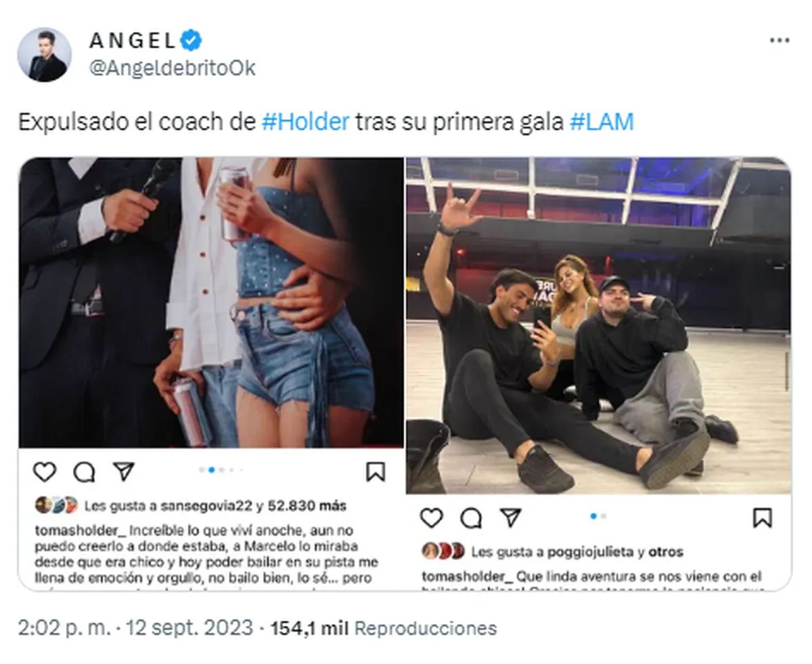The height and width of the screenshot is (664, 812).
Task: Open the right selfie photo in dance studio
Action: pos(598,325)
